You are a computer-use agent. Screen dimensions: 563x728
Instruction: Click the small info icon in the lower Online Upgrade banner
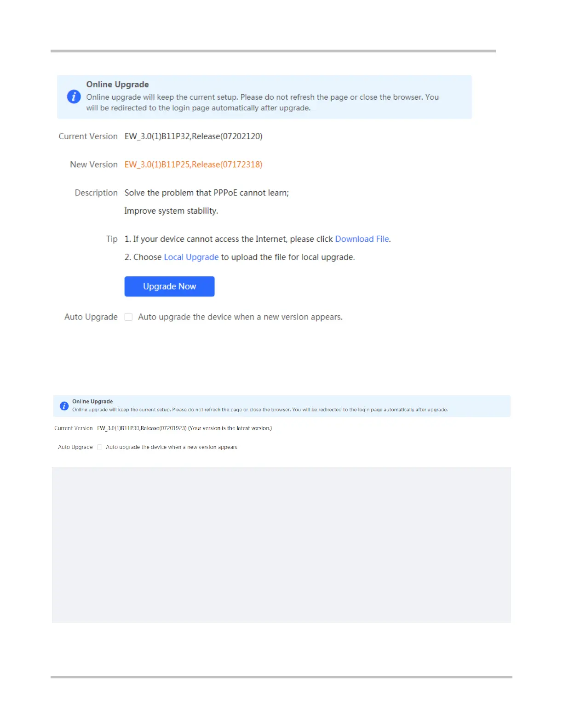tap(64, 406)
